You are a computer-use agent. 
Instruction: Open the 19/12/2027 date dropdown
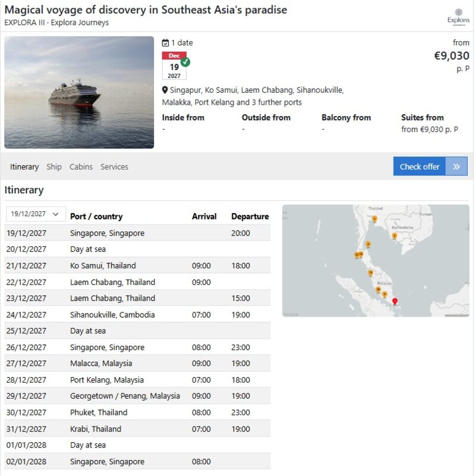[x=36, y=214]
